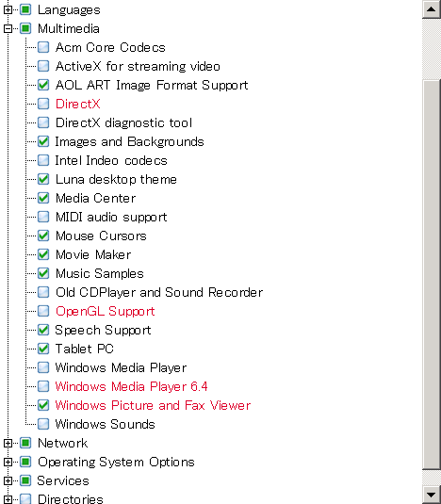Uncheck AOL ART Image Format Support checkbox

point(43,85)
